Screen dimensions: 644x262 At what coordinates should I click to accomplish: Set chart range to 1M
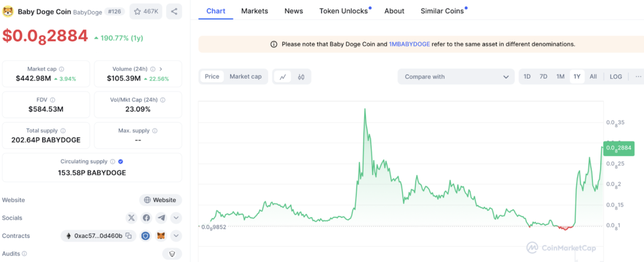[x=560, y=76]
